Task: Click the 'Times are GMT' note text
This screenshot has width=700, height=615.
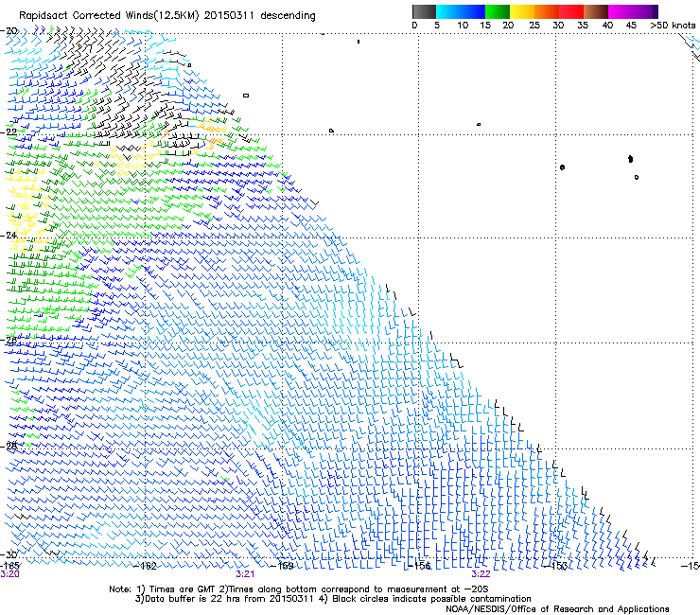Action: (184, 589)
